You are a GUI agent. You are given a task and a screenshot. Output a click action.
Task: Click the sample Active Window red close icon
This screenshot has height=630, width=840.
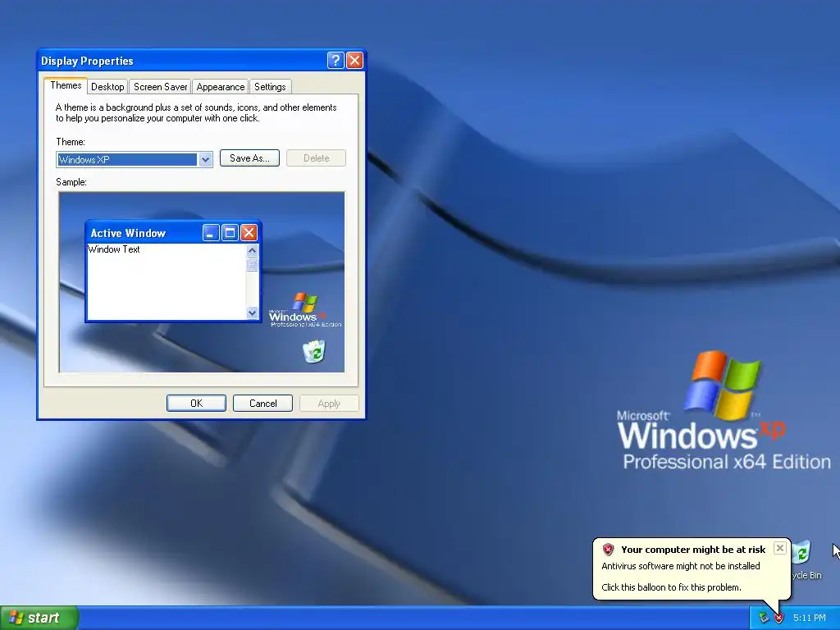tap(249, 232)
